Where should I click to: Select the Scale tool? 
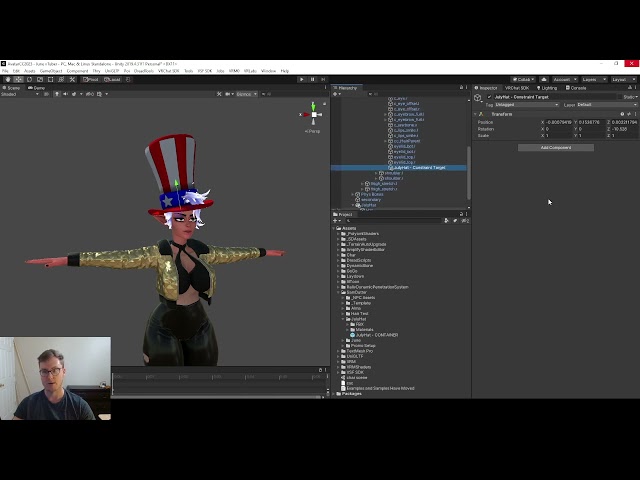40,80
